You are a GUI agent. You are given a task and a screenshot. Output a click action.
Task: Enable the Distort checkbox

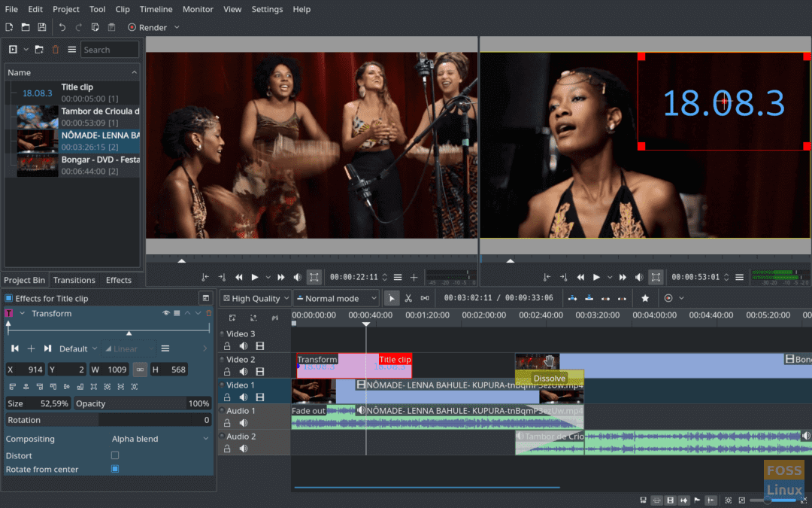click(115, 455)
